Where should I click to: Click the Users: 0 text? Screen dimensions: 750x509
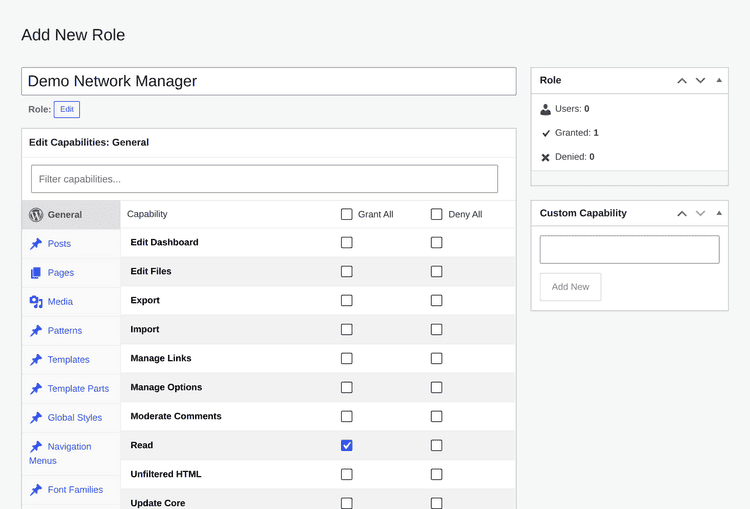pyautogui.click(x=572, y=109)
